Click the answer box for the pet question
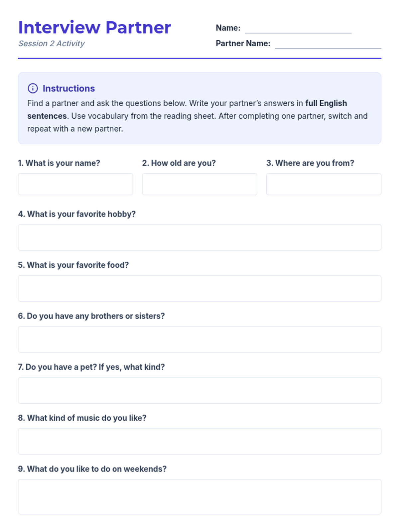The image size is (399, 532). tap(199, 390)
